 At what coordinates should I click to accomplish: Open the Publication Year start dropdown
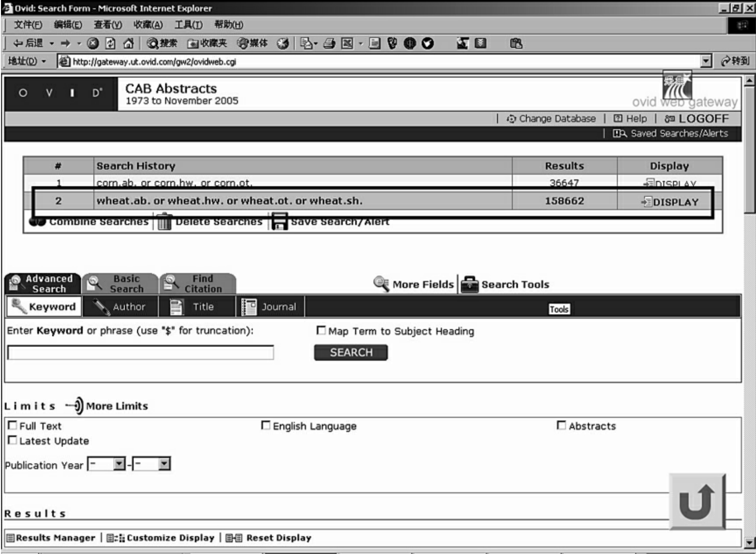pyautogui.click(x=119, y=464)
